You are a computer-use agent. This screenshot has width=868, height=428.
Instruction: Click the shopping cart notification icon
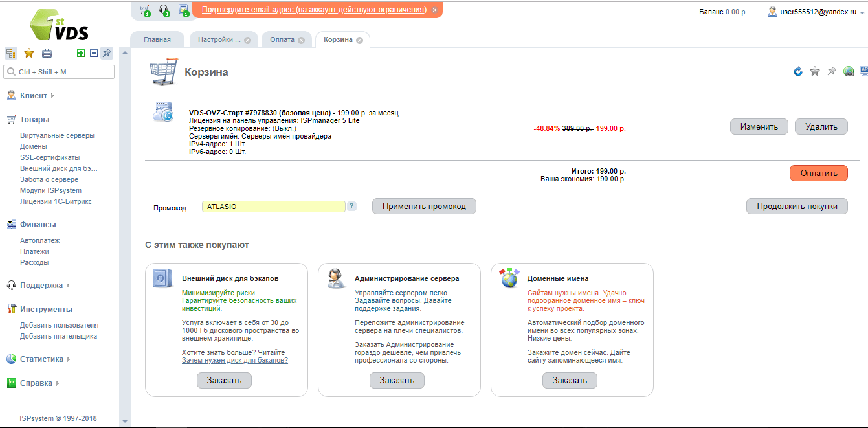tap(144, 10)
